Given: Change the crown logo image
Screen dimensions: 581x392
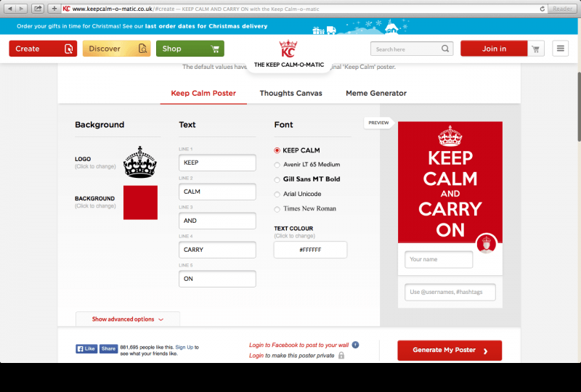Looking at the screenshot, I should [140, 162].
